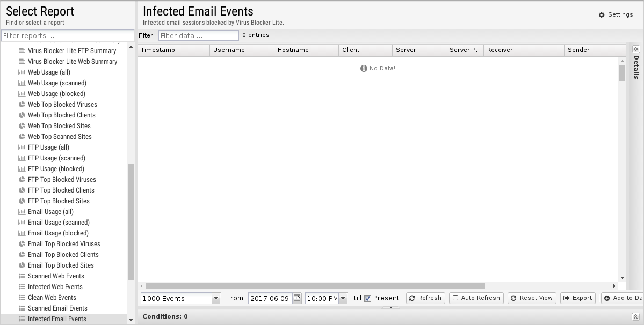Sort by Server column header
Screen dimensions: 644x325
(419, 50)
